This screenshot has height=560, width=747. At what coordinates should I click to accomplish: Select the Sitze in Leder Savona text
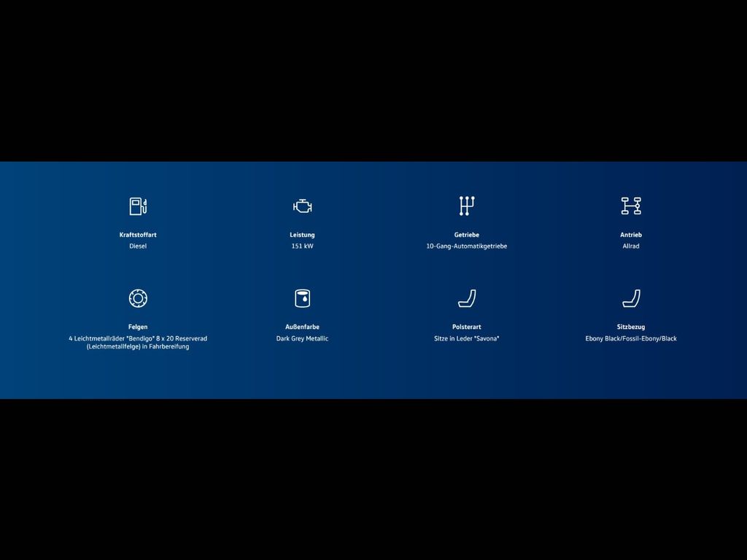467,338
